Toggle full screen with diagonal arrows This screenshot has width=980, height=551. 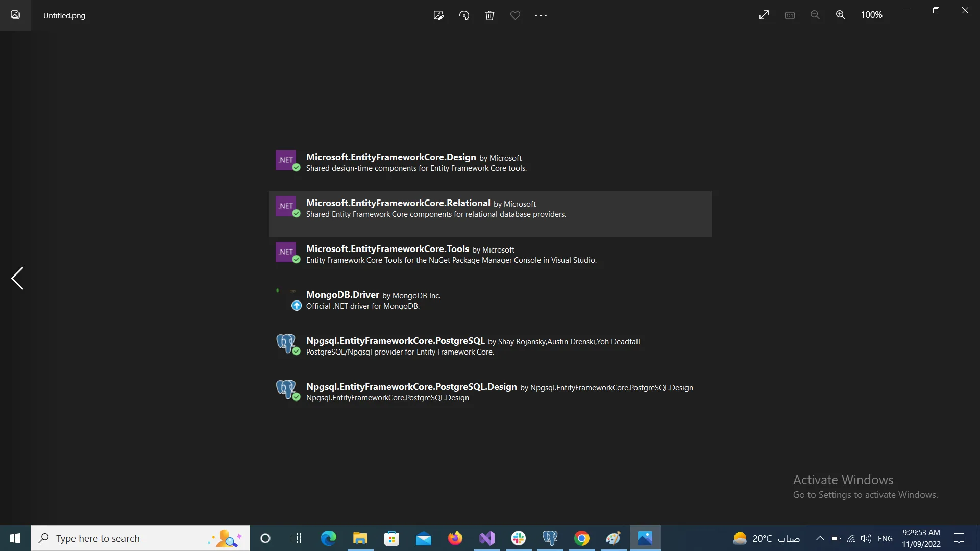coord(764,15)
